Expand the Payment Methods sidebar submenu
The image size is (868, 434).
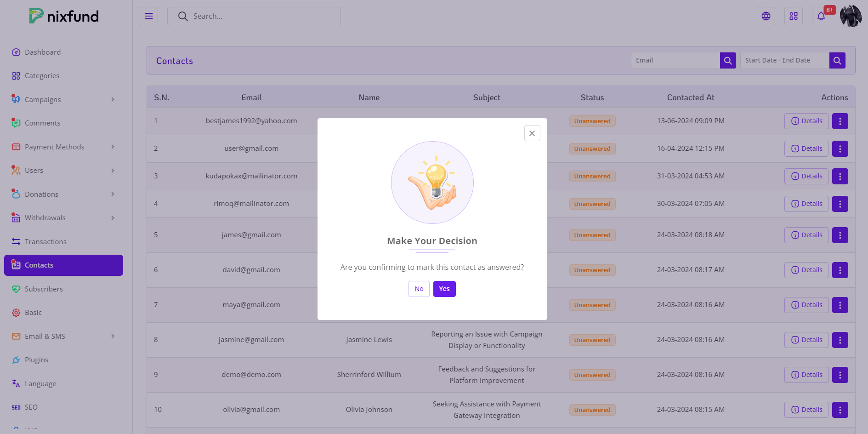tap(113, 147)
